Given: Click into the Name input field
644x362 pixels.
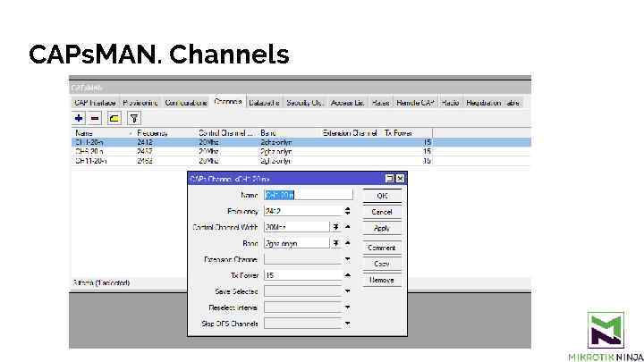Looking at the screenshot, I should tap(308, 195).
